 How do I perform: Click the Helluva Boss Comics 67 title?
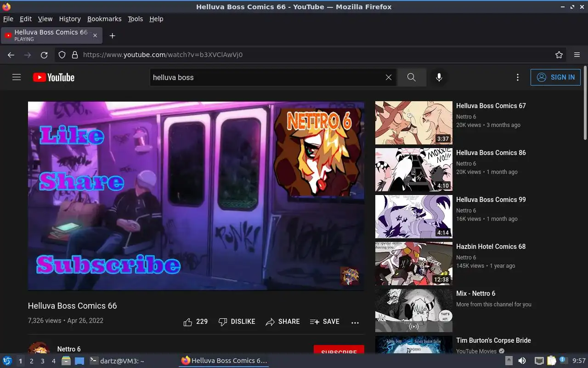pyautogui.click(x=491, y=106)
